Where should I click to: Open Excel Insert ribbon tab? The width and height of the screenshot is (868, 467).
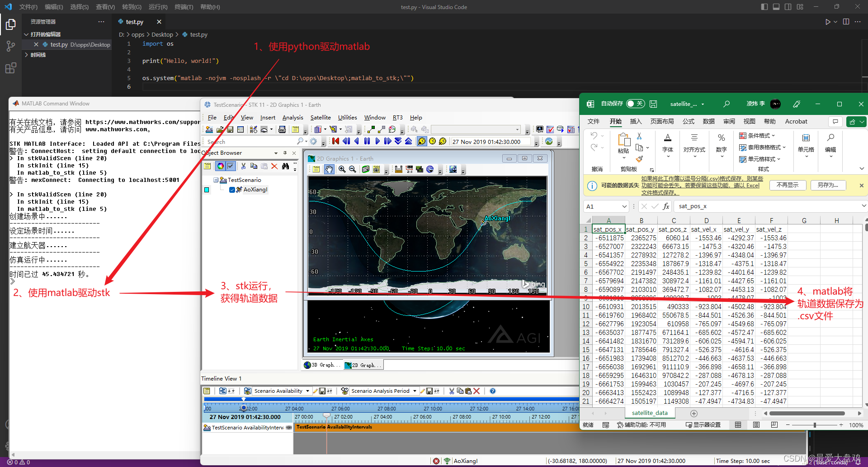[636, 121]
